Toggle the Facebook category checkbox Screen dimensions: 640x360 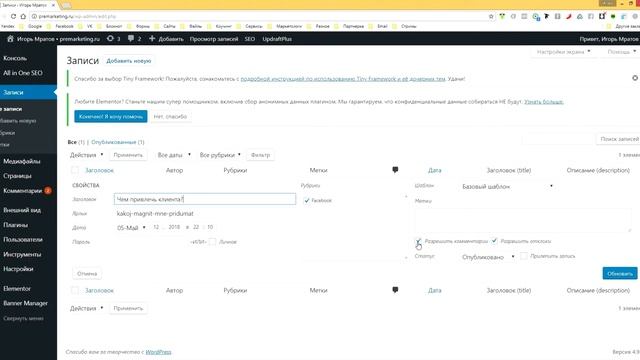(307, 200)
